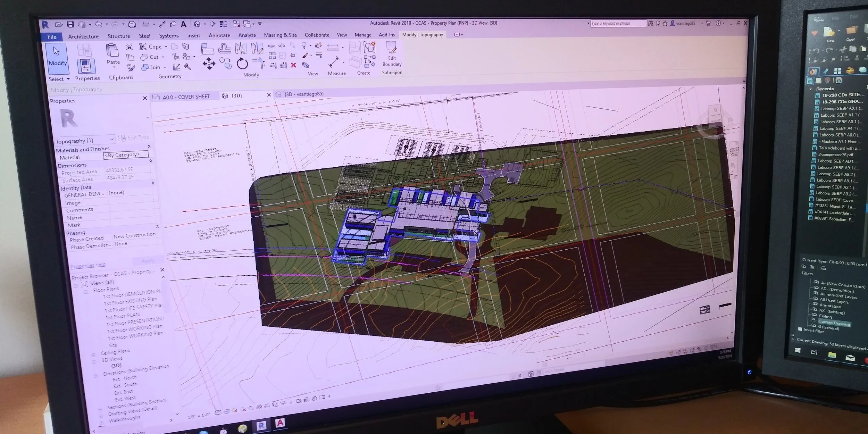The height and width of the screenshot is (434, 868).
Task: Toggle Sun Path in view control bar
Action: [235, 410]
